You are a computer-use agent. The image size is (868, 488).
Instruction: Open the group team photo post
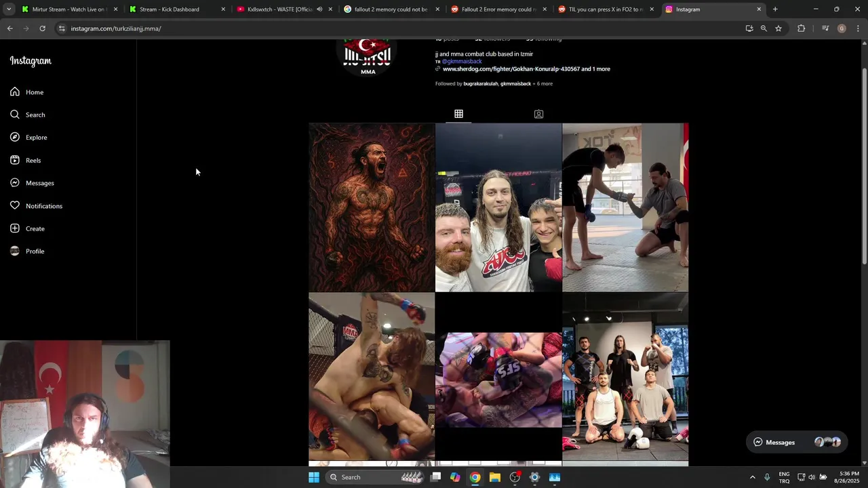[x=625, y=377]
